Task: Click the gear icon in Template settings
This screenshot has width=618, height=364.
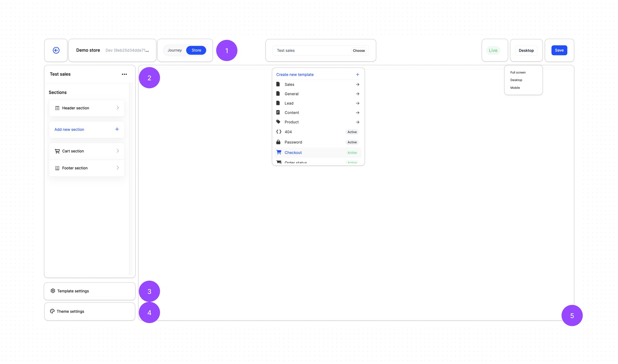Action: pyautogui.click(x=53, y=291)
